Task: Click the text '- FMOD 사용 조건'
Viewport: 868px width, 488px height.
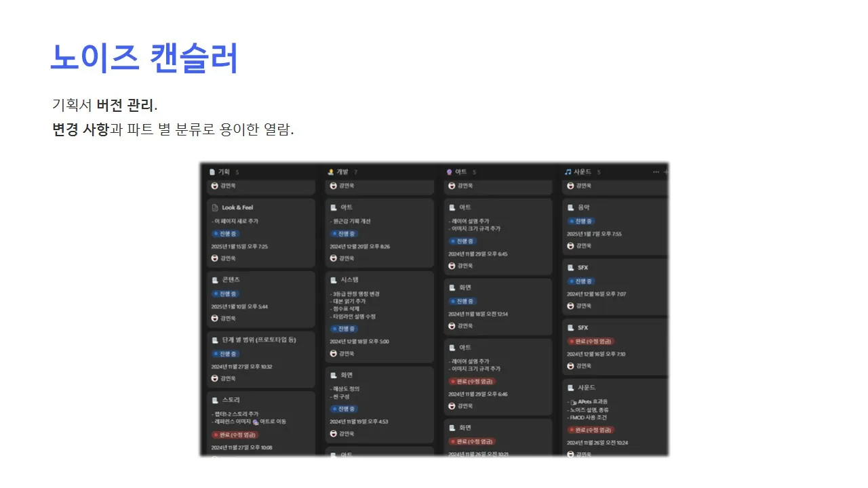Action: point(589,416)
